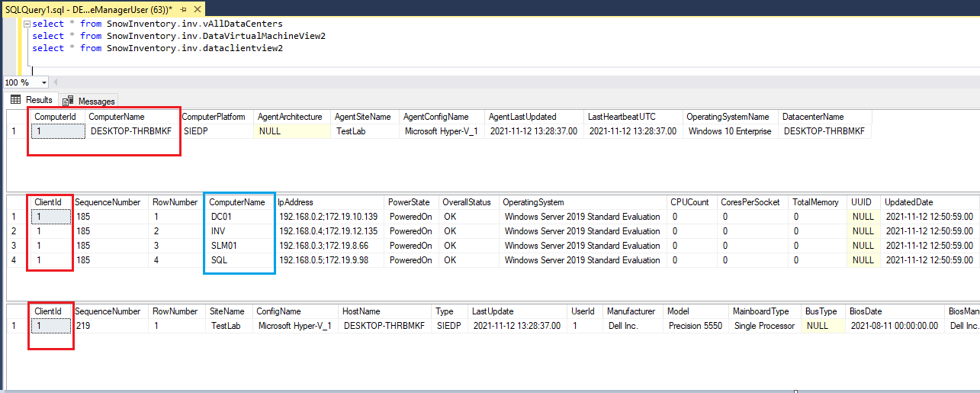Click the AgentArchitecture column header
Screen dimensions: 980x393
(x=292, y=117)
